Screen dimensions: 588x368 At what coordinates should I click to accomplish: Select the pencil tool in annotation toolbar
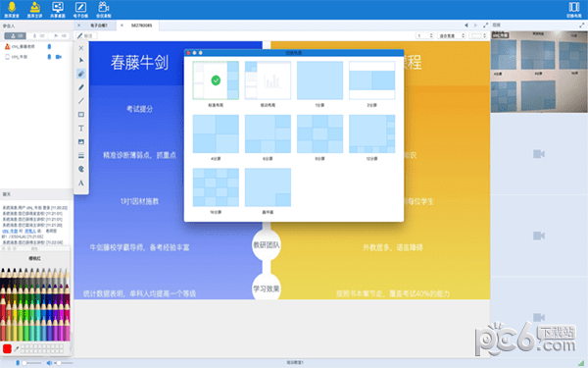(81, 87)
